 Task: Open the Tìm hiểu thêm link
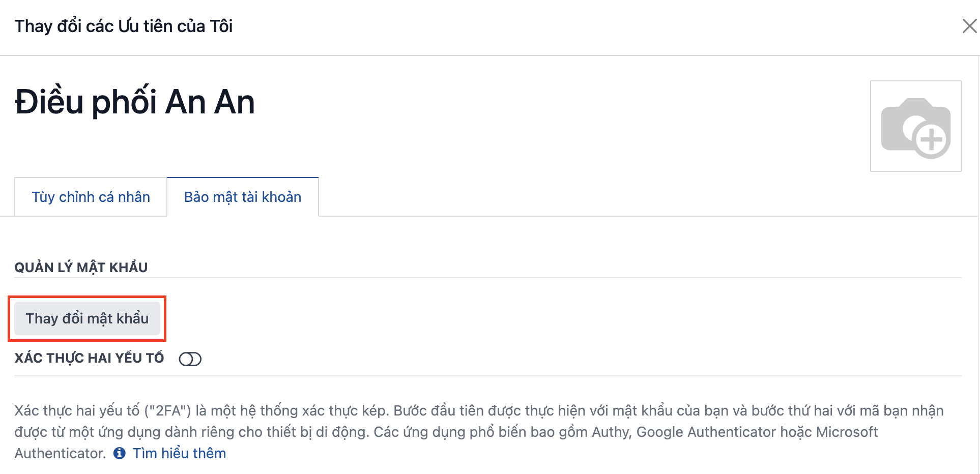179,453
